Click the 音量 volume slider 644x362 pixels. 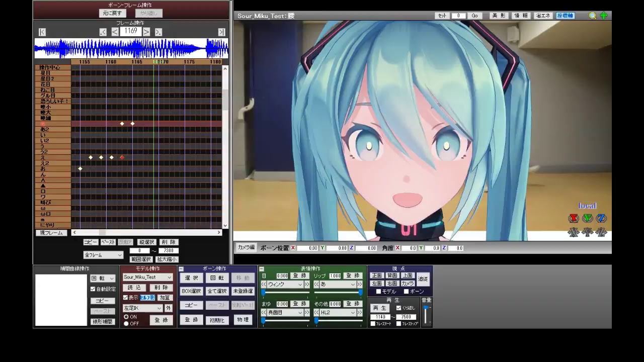427,315
